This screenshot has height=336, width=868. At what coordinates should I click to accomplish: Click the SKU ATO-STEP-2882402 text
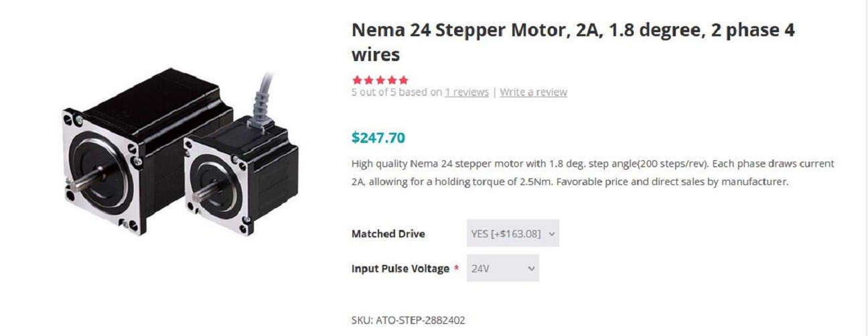click(x=408, y=320)
